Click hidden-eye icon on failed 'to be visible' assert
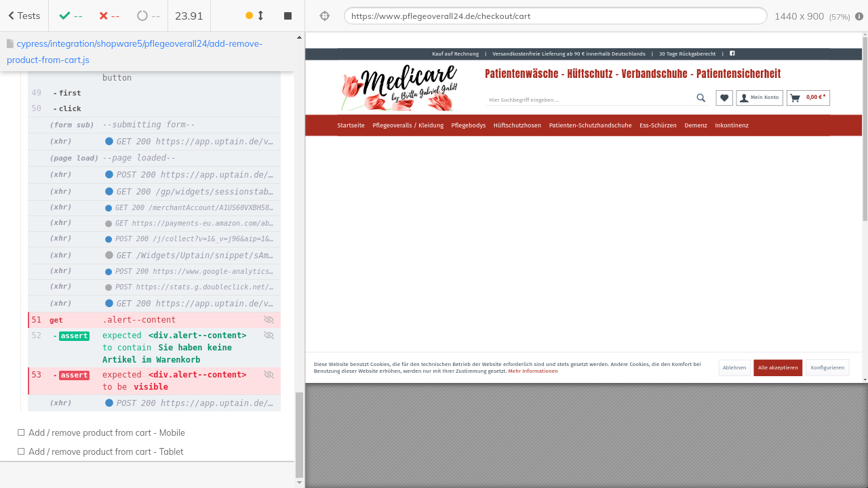 [x=269, y=375]
